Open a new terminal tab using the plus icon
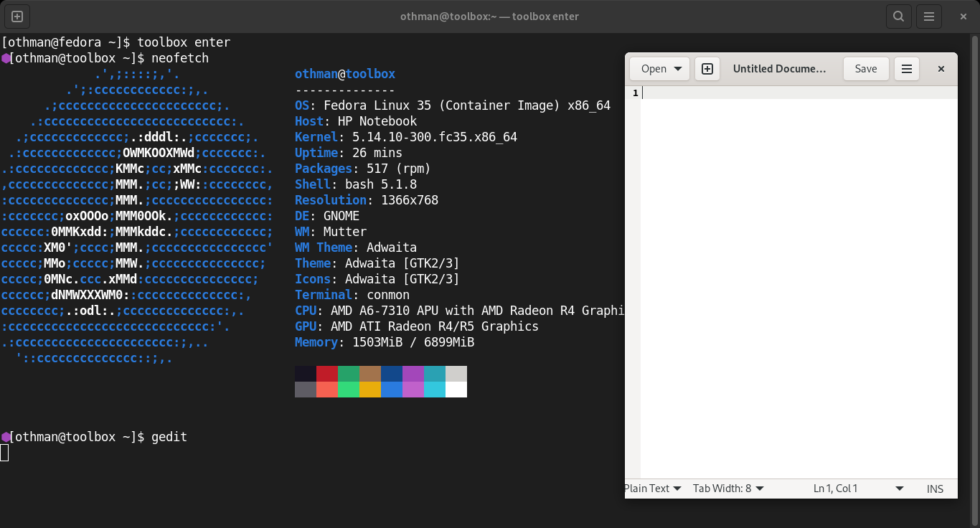 coord(17,16)
